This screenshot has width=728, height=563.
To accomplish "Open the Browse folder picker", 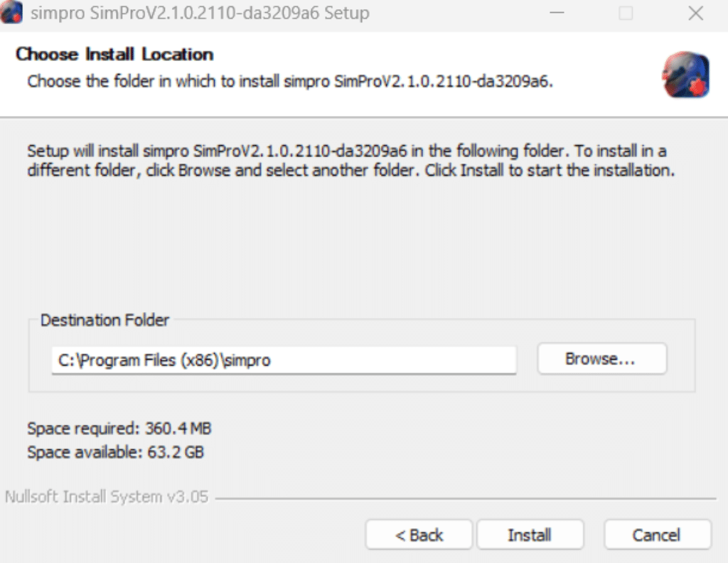I will [601, 358].
